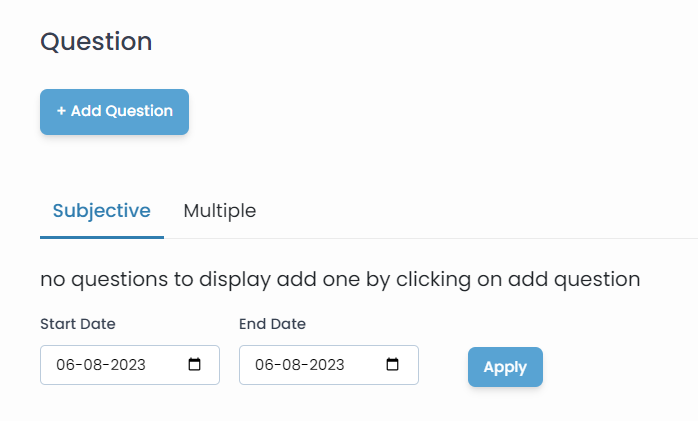The height and width of the screenshot is (421, 698).
Task: Open the Multiple tab
Action: click(220, 211)
